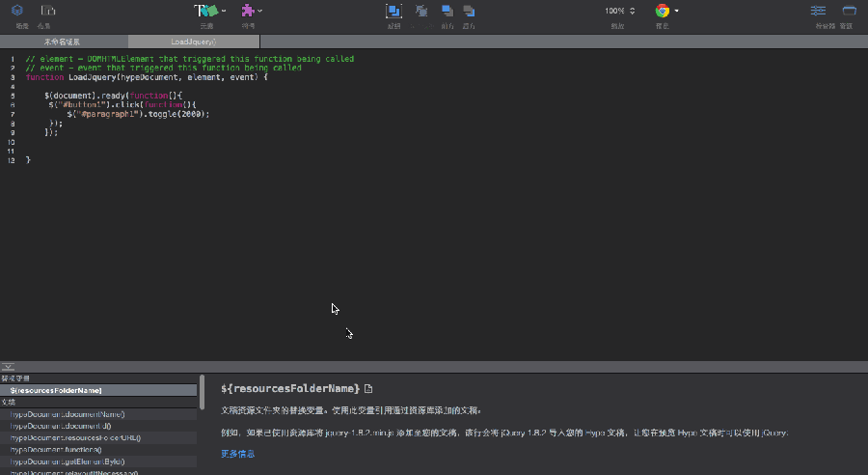Collapse the bottom documentation pane
Image resolution: width=868 pixels, height=475 pixels.
pos(7,367)
